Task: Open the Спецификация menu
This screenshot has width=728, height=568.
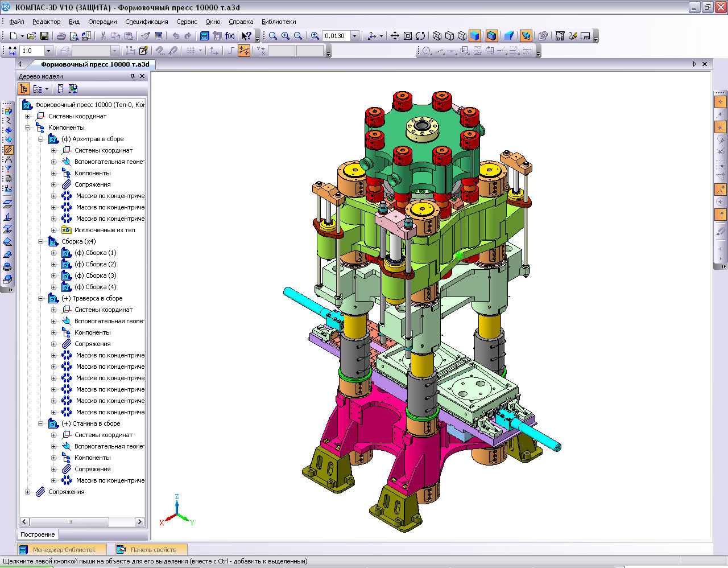Action: click(x=146, y=22)
